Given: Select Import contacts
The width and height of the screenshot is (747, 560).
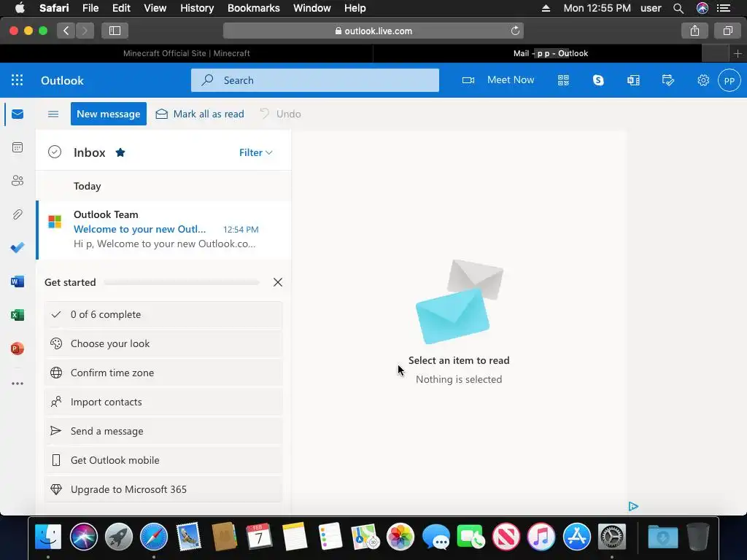Looking at the screenshot, I should (x=163, y=402).
